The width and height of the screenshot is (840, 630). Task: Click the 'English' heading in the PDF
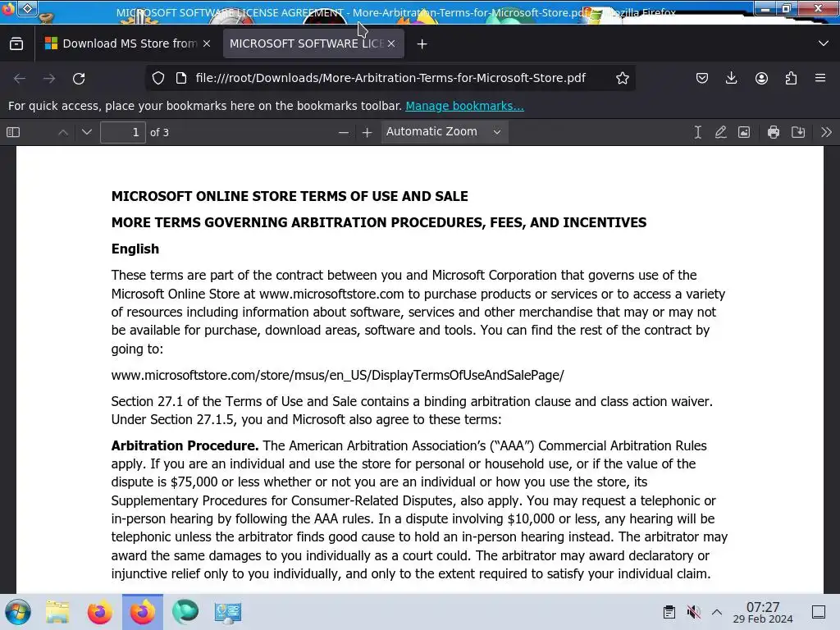(135, 249)
